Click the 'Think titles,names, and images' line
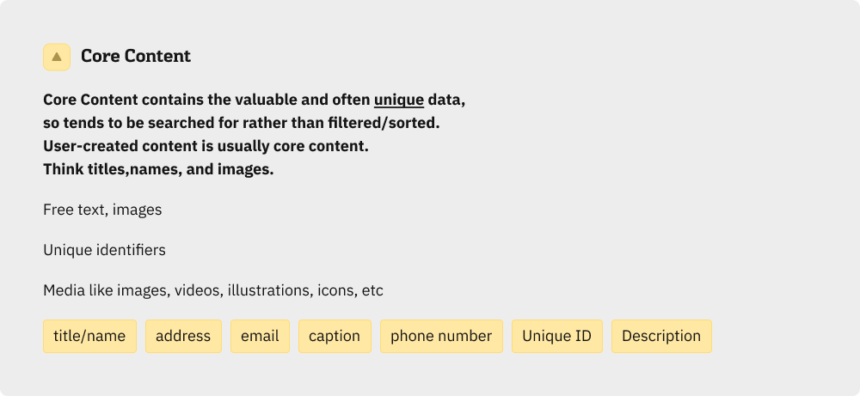This screenshot has height=396, width=860. tap(159, 170)
